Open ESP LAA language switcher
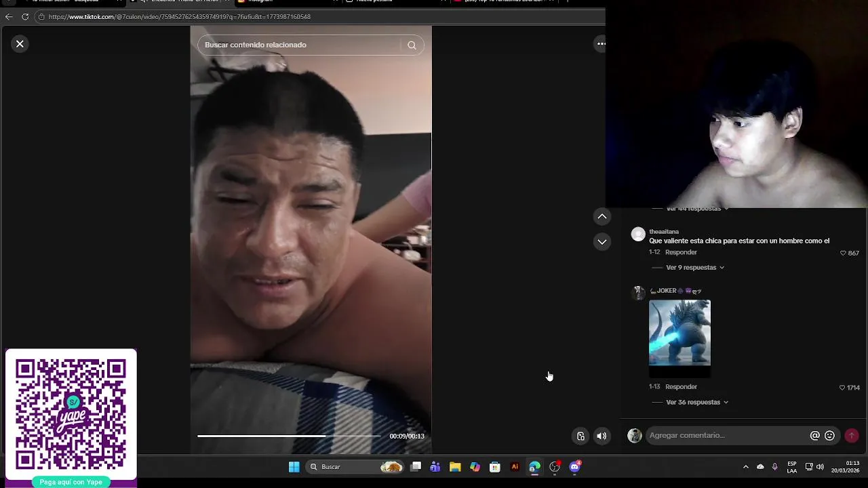 point(792,467)
